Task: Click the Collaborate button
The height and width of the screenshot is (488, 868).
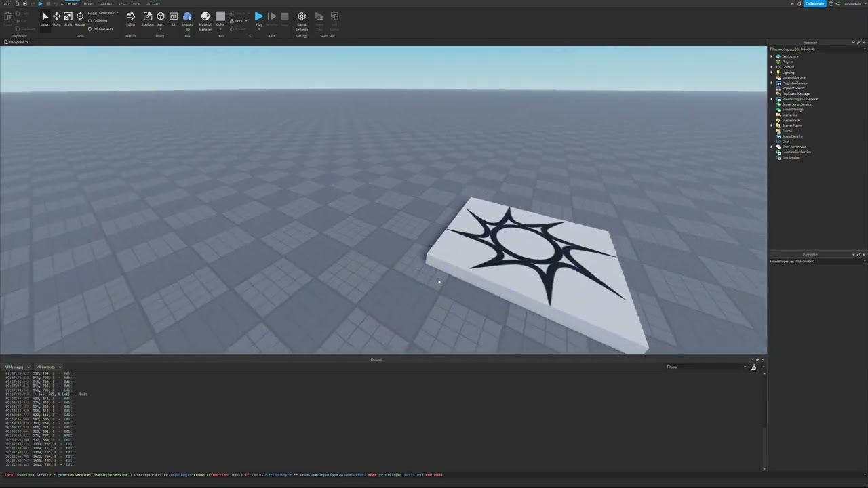Action: point(814,3)
